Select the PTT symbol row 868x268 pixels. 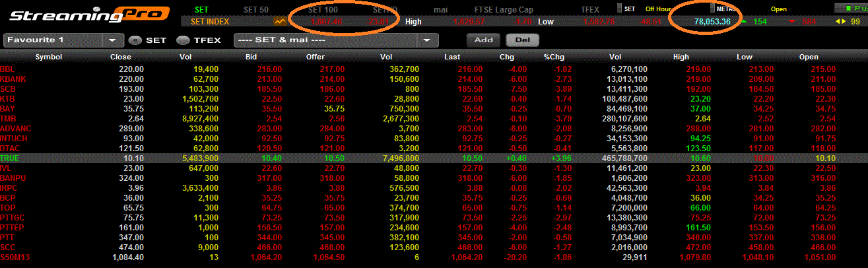434,238
